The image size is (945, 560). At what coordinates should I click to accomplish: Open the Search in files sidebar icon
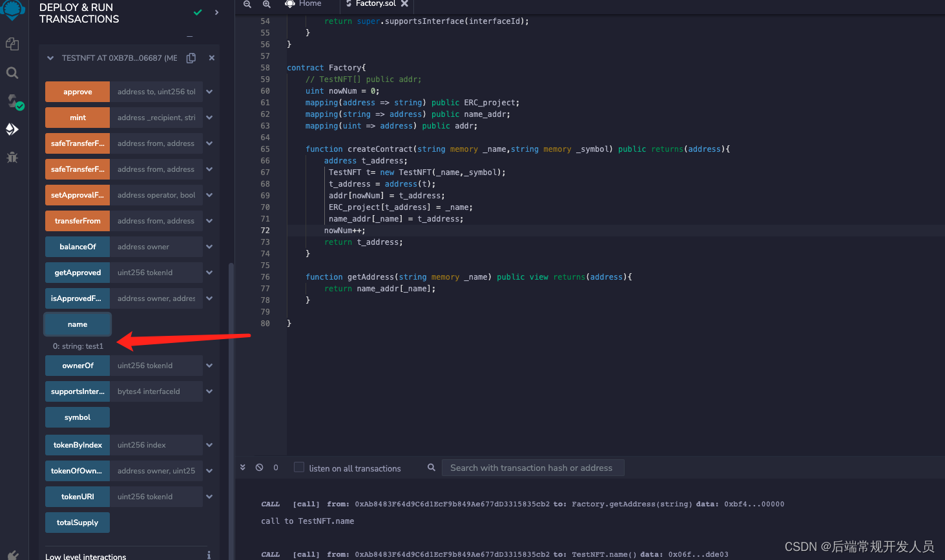click(x=12, y=73)
